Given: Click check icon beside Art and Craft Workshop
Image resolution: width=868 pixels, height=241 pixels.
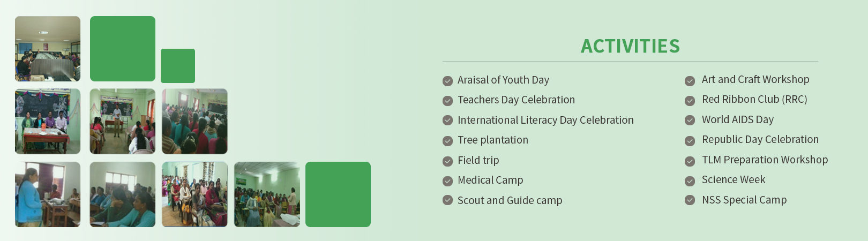Looking at the screenshot, I should pos(690,81).
